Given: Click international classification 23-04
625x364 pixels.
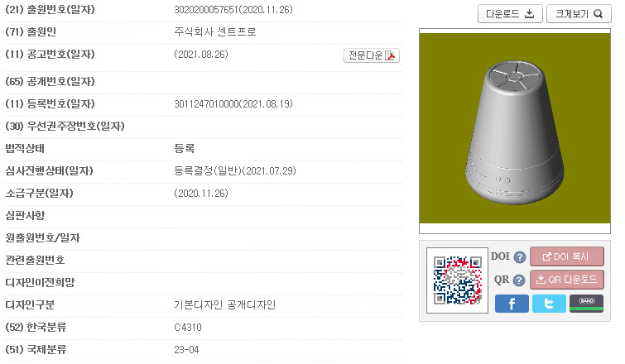Looking at the screenshot, I should point(186,350).
